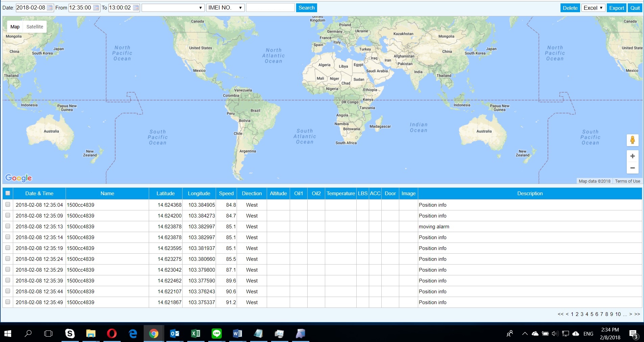
Task: Check the row for 12:35:04
Action: click(8, 204)
